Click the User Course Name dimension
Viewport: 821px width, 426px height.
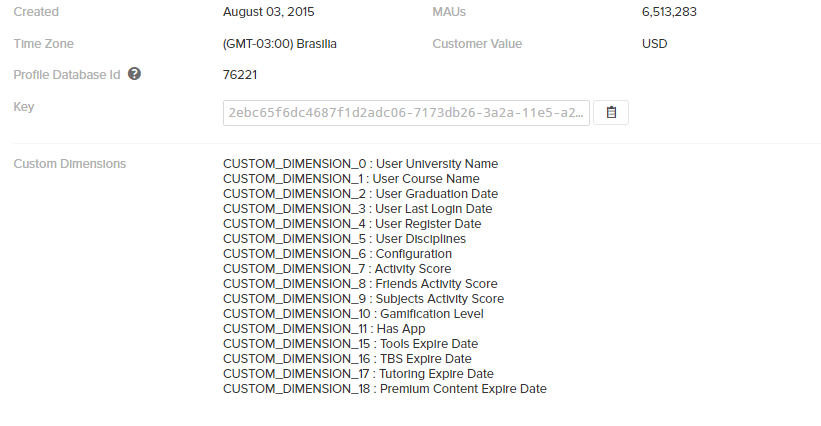click(351, 179)
